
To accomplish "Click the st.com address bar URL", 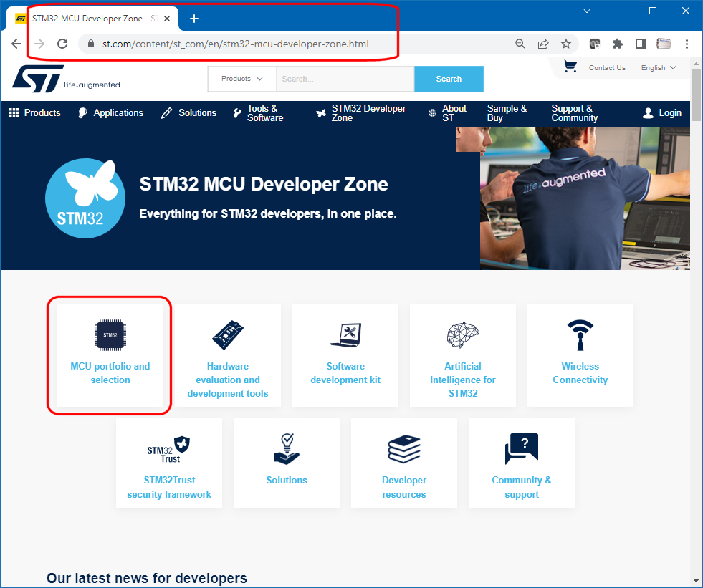I will click(236, 44).
